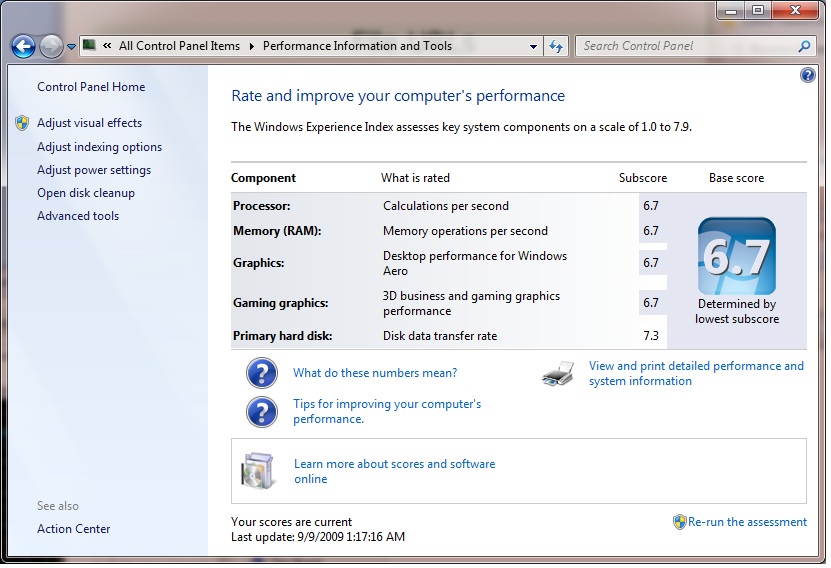Open Tips for improving your computer's performance
Viewport: 831px width, 568px height.
pyautogui.click(x=387, y=412)
